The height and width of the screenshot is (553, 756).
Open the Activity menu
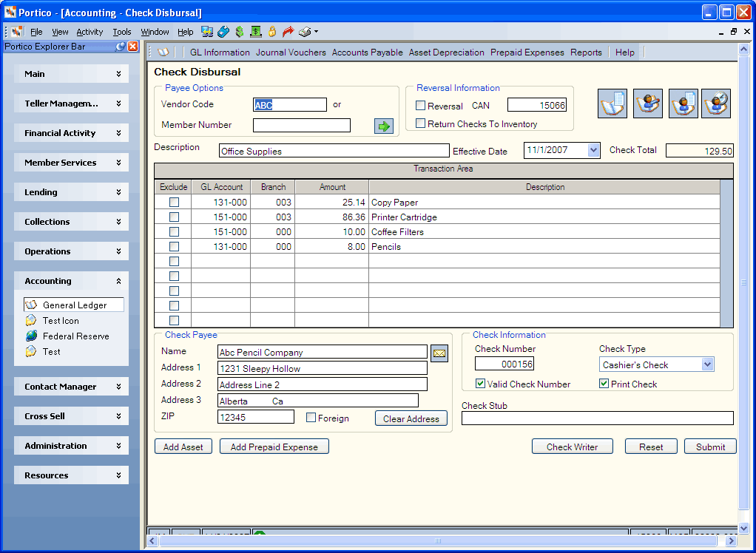pyautogui.click(x=90, y=32)
